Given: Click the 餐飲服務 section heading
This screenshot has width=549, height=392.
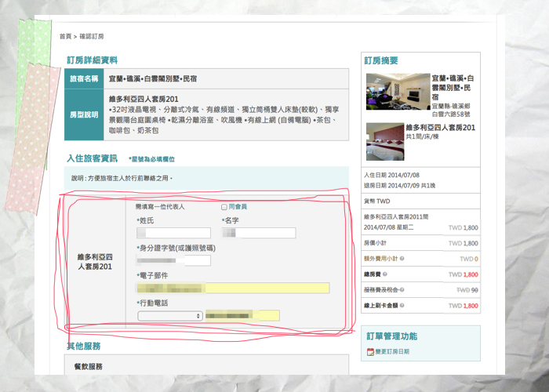Looking at the screenshot, I should click(87, 366).
